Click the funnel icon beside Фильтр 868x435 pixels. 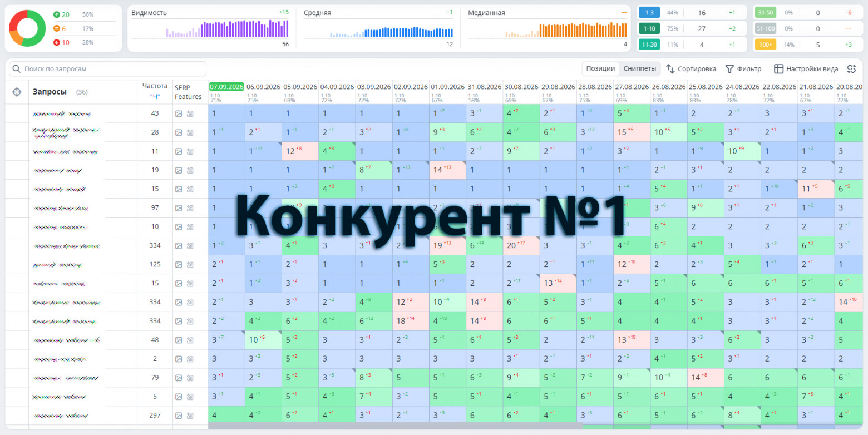click(x=729, y=69)
